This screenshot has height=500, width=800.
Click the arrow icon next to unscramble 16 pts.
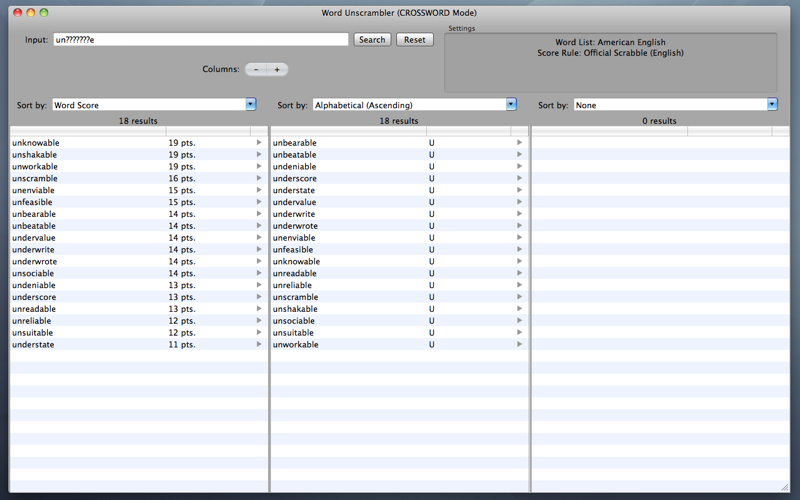259,178
